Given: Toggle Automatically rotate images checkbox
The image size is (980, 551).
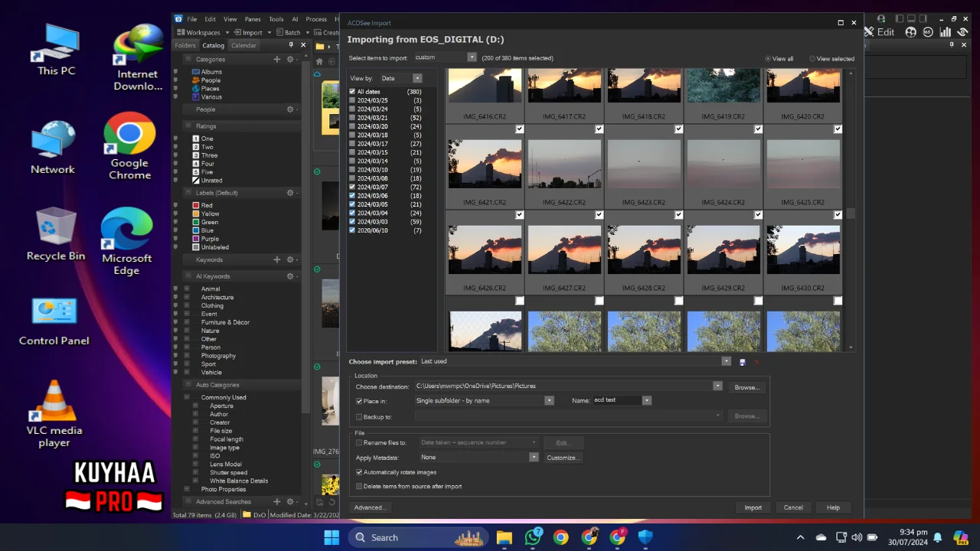Looking at the screenshot, I should (359, 472).
